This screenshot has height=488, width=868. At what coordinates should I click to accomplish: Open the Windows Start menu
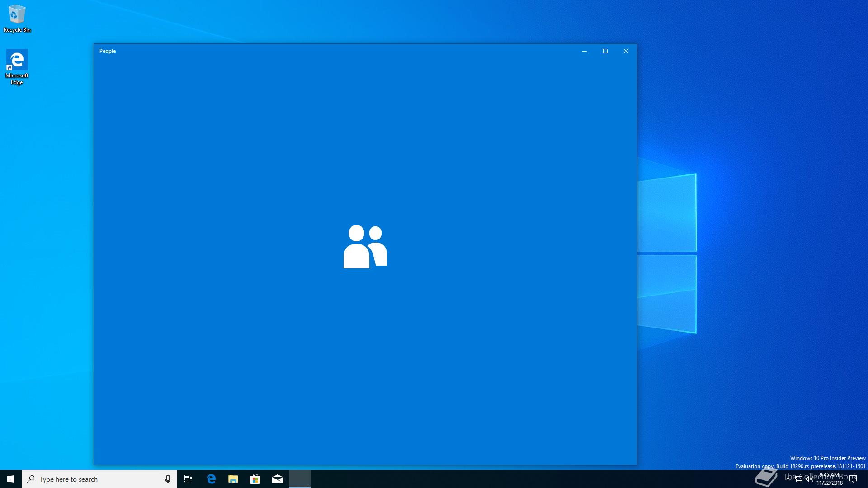point(11,479)
